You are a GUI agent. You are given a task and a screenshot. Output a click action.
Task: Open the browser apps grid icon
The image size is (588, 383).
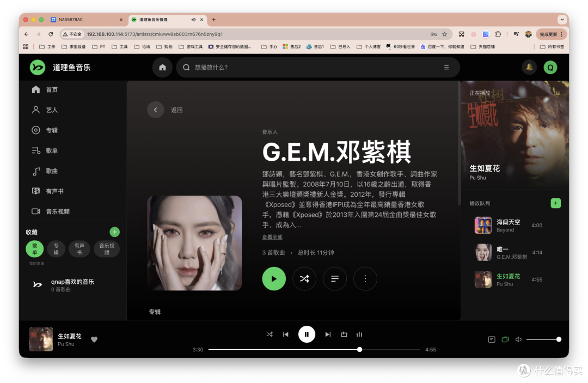click(x=26, y=47)
